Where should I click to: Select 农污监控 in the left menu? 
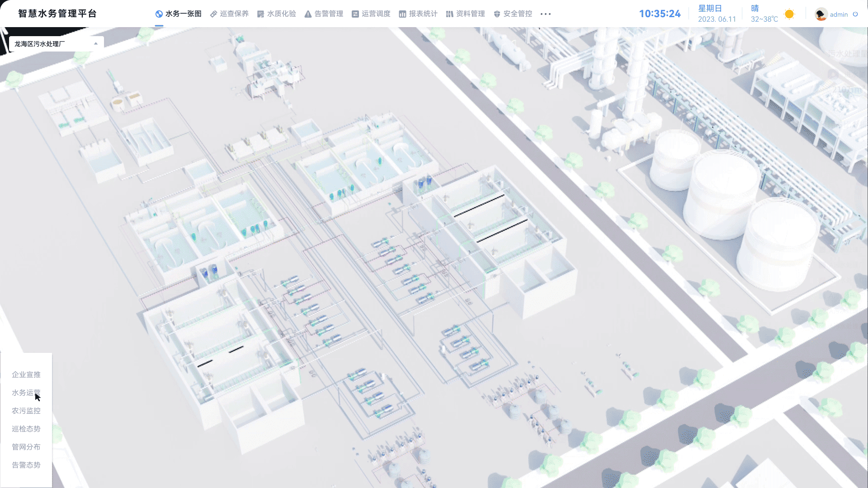(x=26, y=411)
